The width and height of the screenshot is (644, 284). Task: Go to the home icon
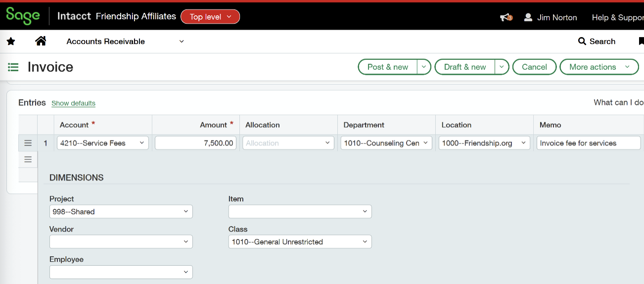pos(41,41)
